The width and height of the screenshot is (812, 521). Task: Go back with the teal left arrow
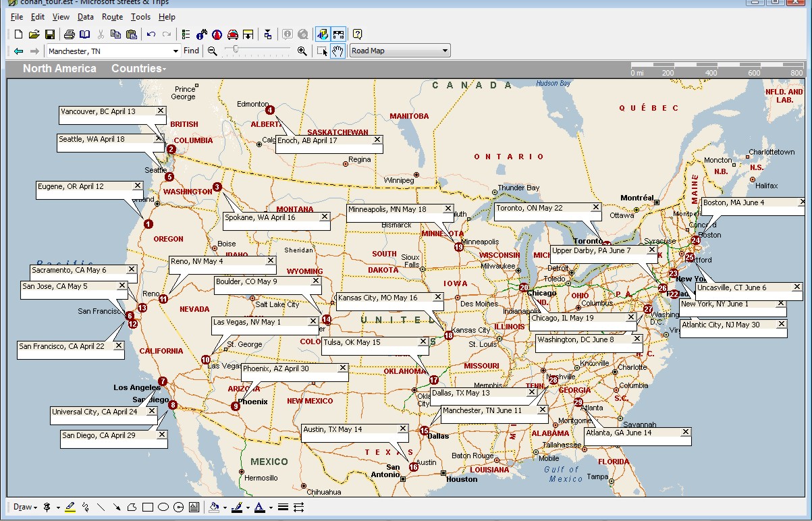(x=18, y=51)
